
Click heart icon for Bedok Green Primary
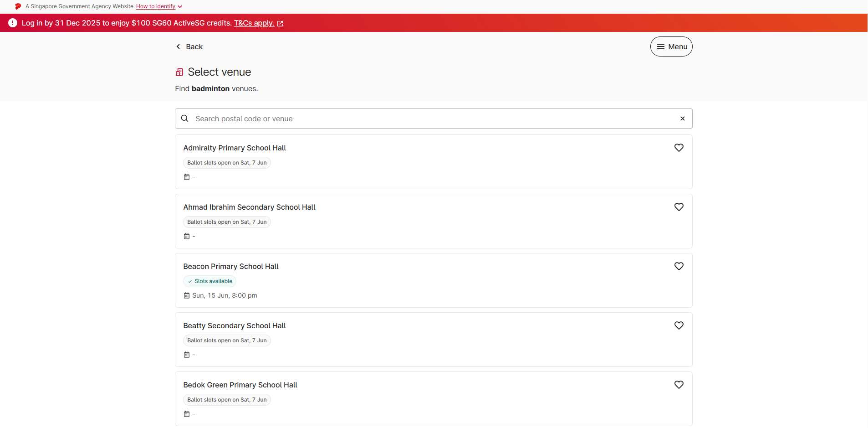pyautogui.click(x=679, y=385)
